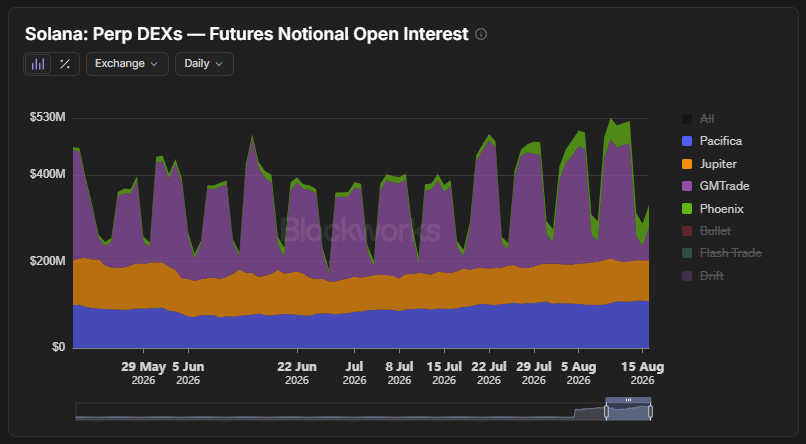
Task: Click the $200M y-axis label
Action: (48, 261)
